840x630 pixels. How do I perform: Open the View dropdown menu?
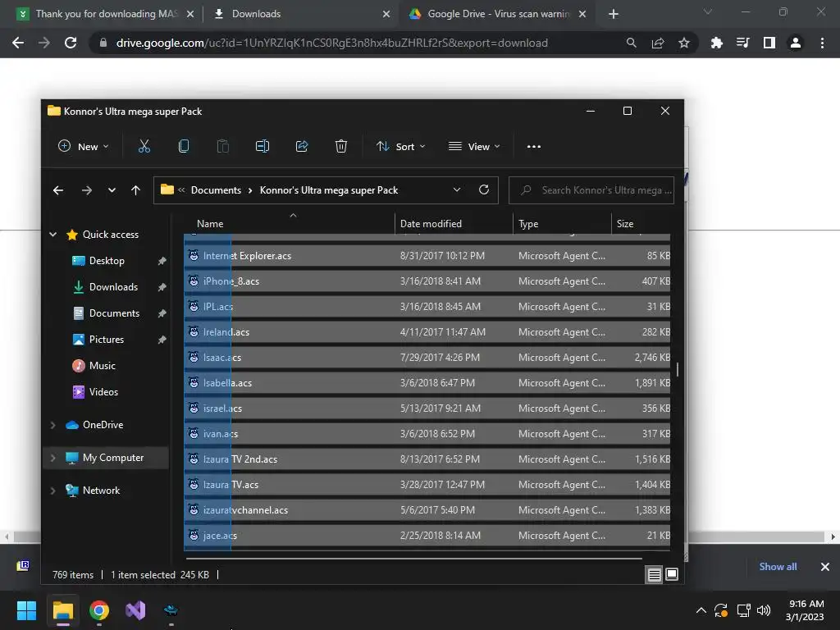tap(475, 146)
